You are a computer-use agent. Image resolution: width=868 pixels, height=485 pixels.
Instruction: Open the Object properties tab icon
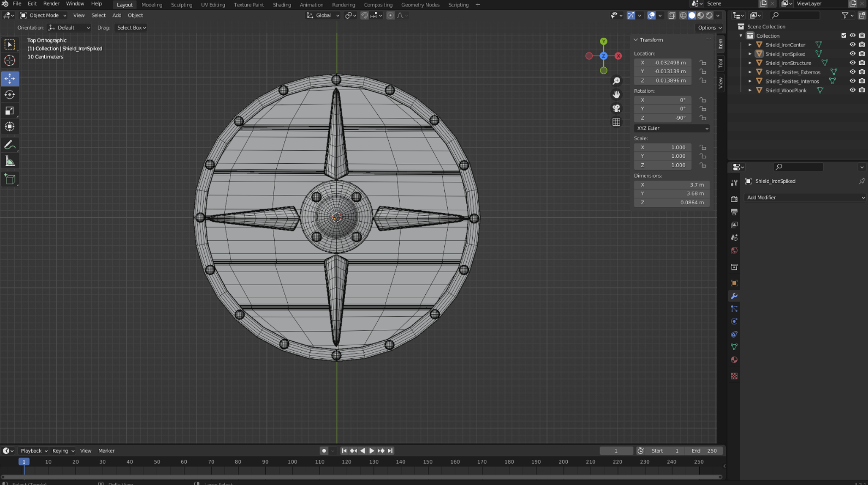coord(734,283)
